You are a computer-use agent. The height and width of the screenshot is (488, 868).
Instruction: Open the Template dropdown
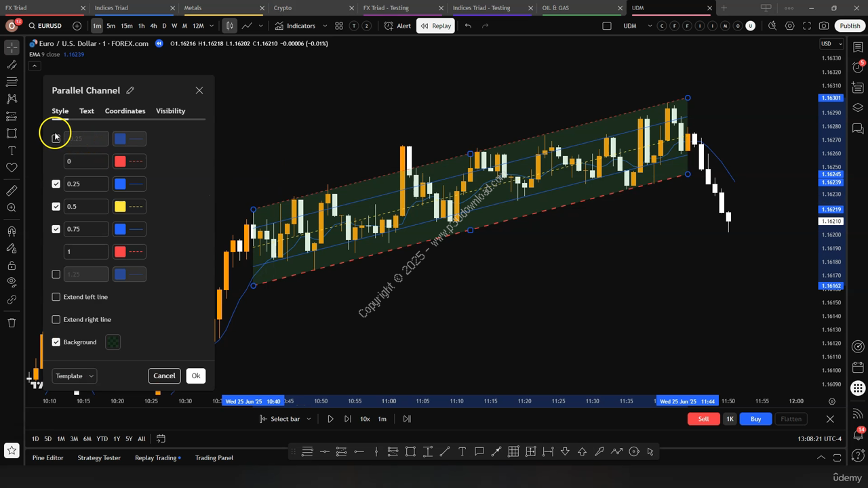click(74, 376)
